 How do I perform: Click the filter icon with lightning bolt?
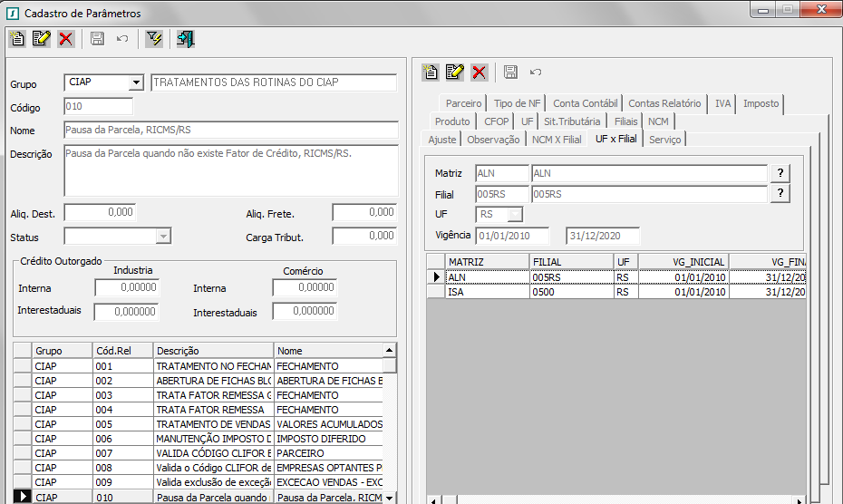click(154, 38)
